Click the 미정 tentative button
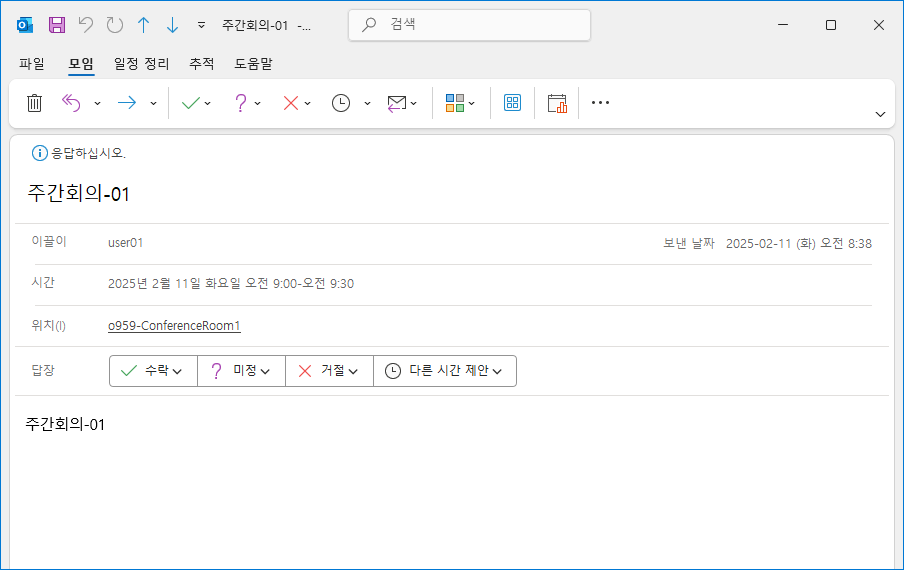The height and width of the screenshot is (570, 904). point(241,371)
